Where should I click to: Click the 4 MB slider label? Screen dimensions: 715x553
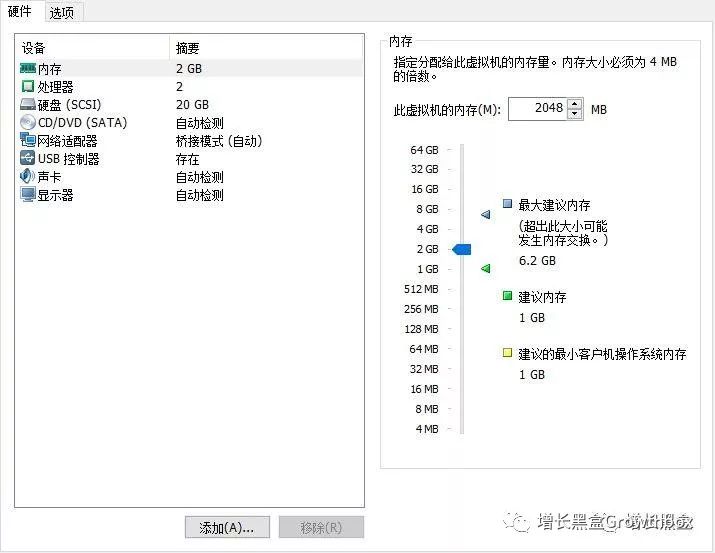(427, 429)
